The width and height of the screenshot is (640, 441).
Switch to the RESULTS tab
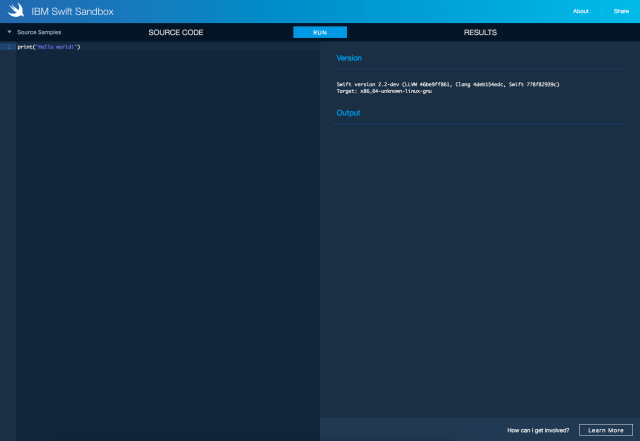[x=480, y=32]
